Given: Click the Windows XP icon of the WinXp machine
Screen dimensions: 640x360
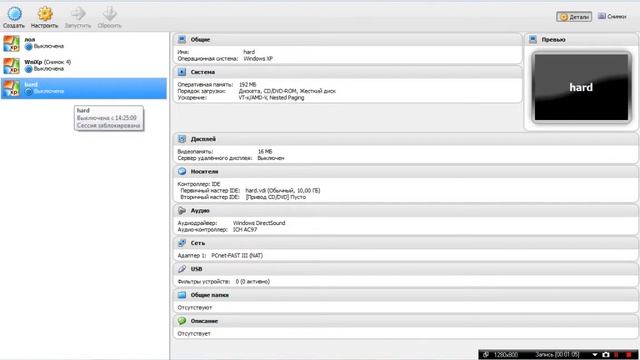Looking at the screenshot, I should 11,66.
